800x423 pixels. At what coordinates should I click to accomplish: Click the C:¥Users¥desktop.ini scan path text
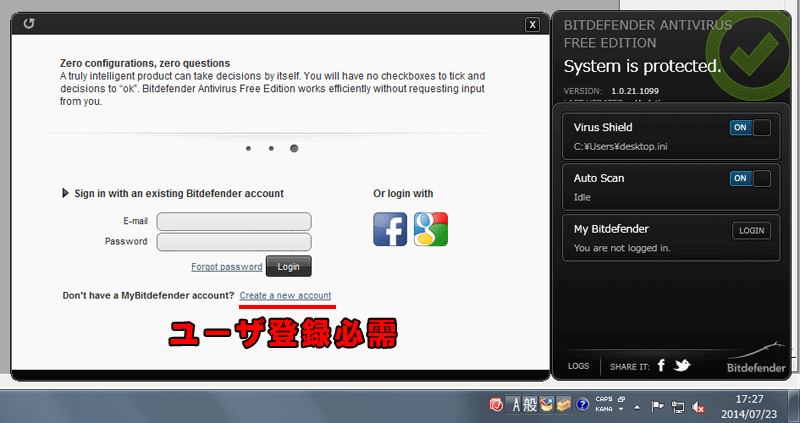pos(620,146)
